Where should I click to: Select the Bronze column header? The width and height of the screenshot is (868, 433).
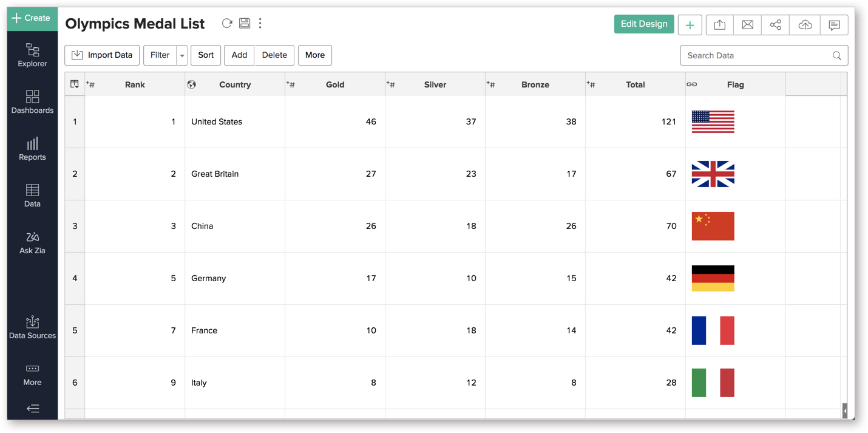(x=535, y=84)
